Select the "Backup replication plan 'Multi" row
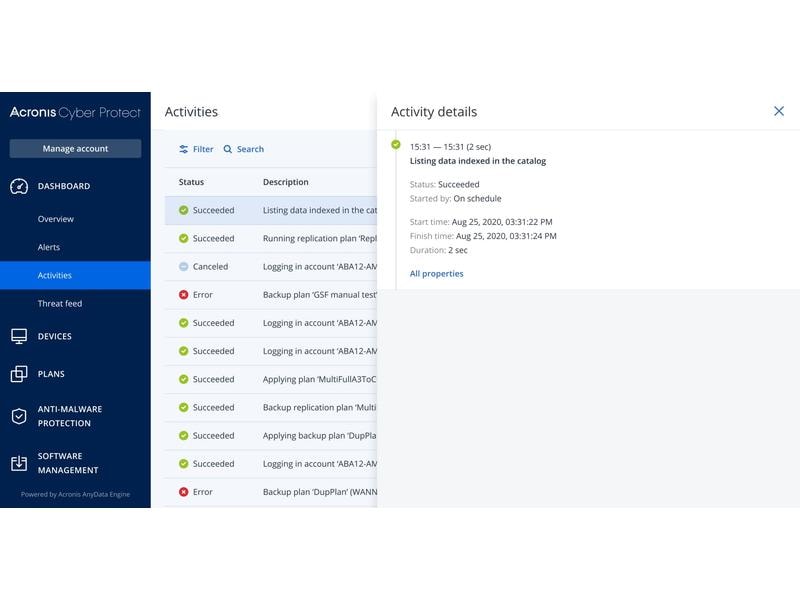 click(x=271, y=408)
